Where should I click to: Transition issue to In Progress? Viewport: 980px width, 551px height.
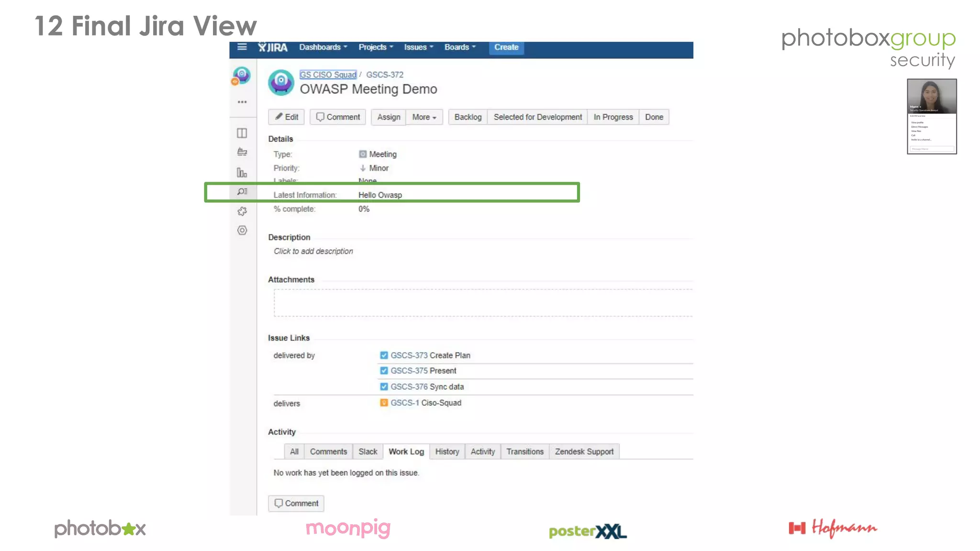tap(613, 117)
